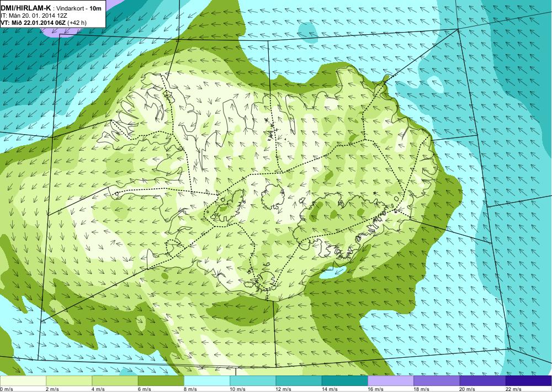The image size is (552, 392).
Task: Pick the turquoise 10–12 m/s legend swatch
Action: 253,381
